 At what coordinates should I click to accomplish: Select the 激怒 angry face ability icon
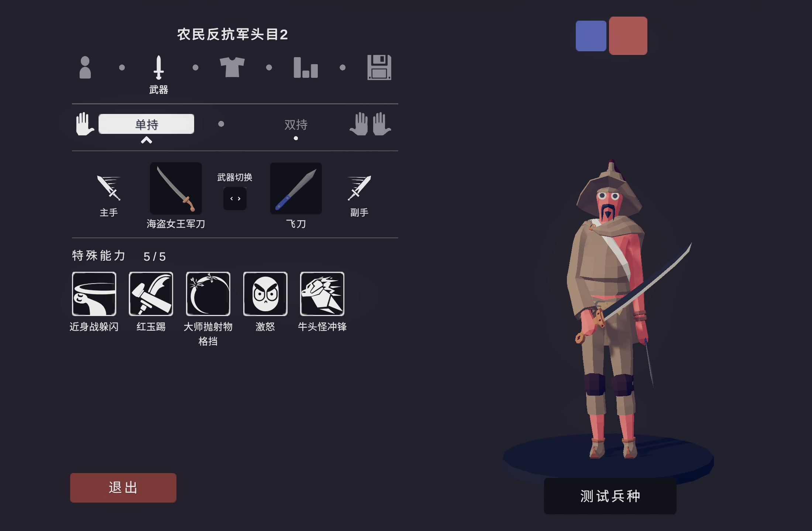pos(265,294)
